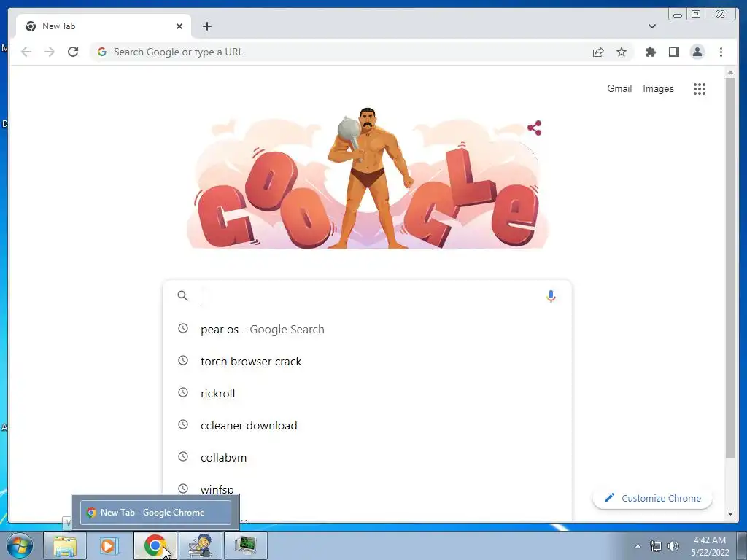Close the New Tab tab

click(179, 26)
